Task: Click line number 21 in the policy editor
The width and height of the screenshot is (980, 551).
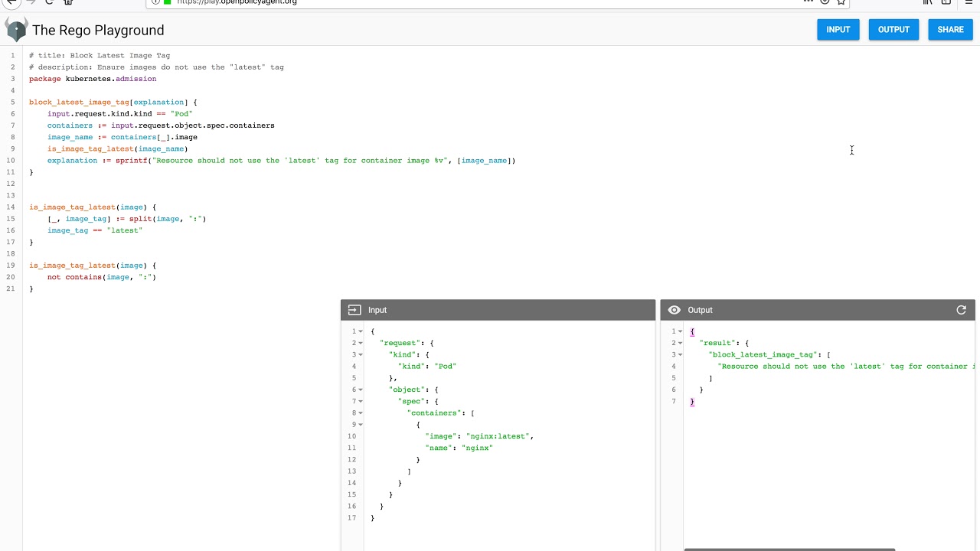Action: pos(11,289)
